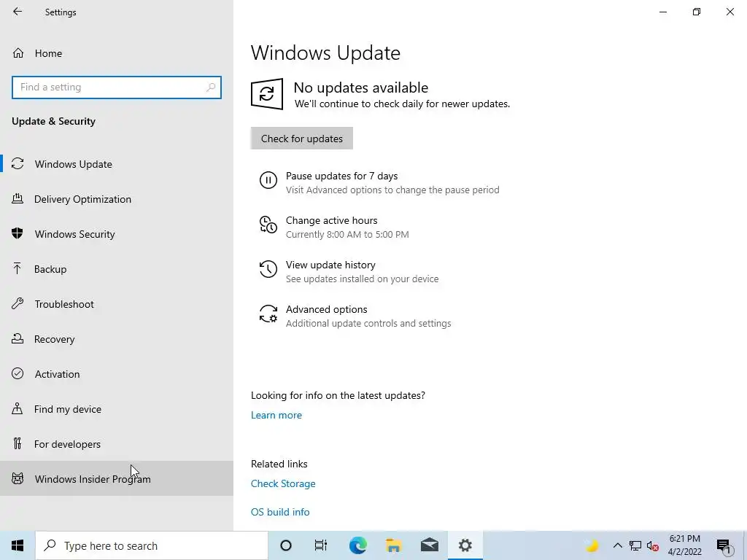
Task: Click the pause icon for pausing updates
Action: pos(268,180)
